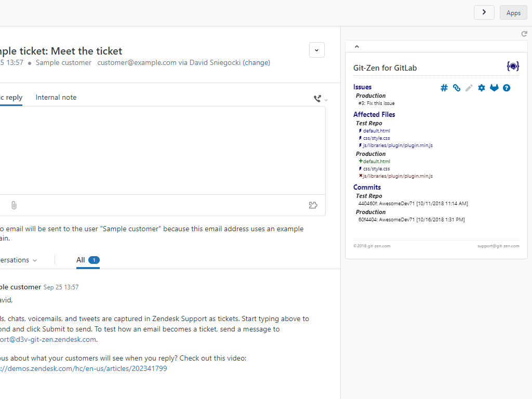This screenshot has height=399, width=532.
Task: Click the chain link icon in Git-Zen
Action: pyautogui.click(x=457, y=88)
